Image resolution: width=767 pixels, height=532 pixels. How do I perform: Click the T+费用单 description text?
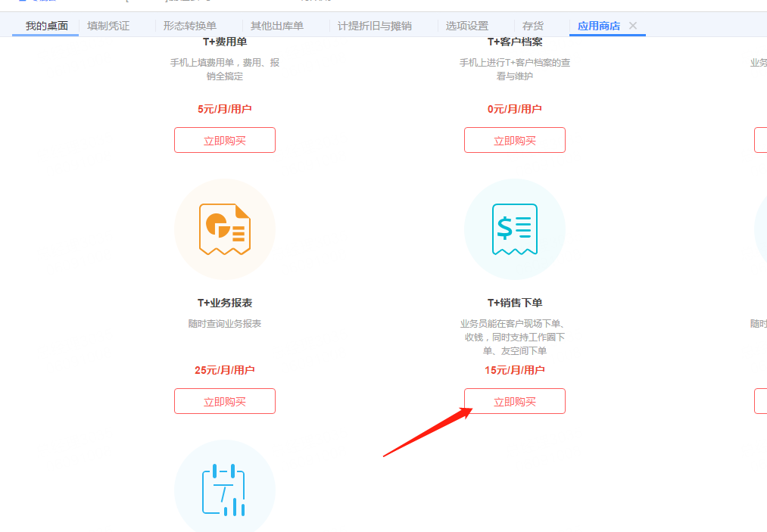(225, 70)
